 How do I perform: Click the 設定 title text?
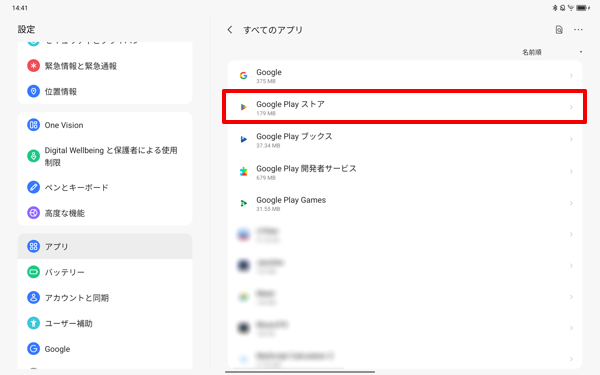tap(26, 29)
